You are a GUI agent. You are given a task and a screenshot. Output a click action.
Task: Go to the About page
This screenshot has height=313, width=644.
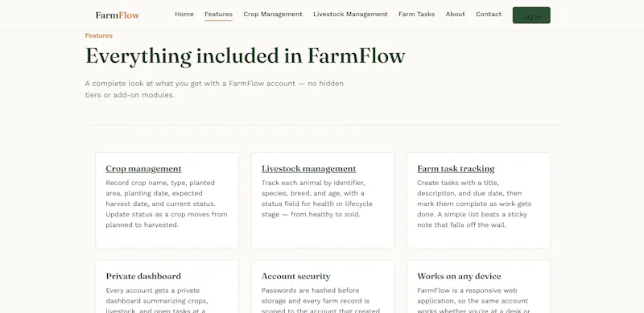click(455, 14)
